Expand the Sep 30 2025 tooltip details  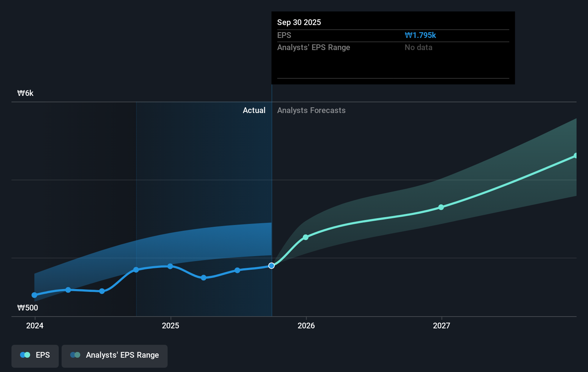click(393, 22)
